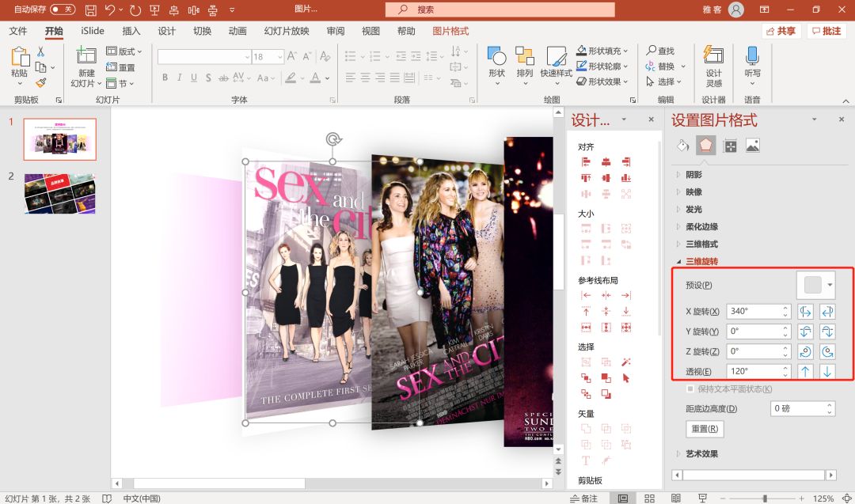Click the Redo icon in title bar
The height and width of the screenshot is (504, 855).
coord(135,9)
